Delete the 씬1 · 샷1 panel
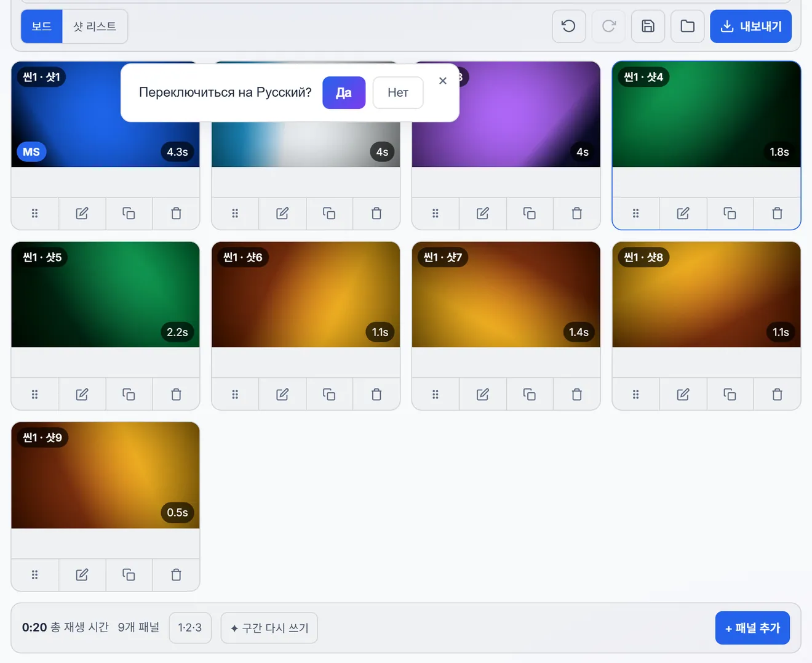This screenshot has width=812, height=663. [x=176, y=214]
